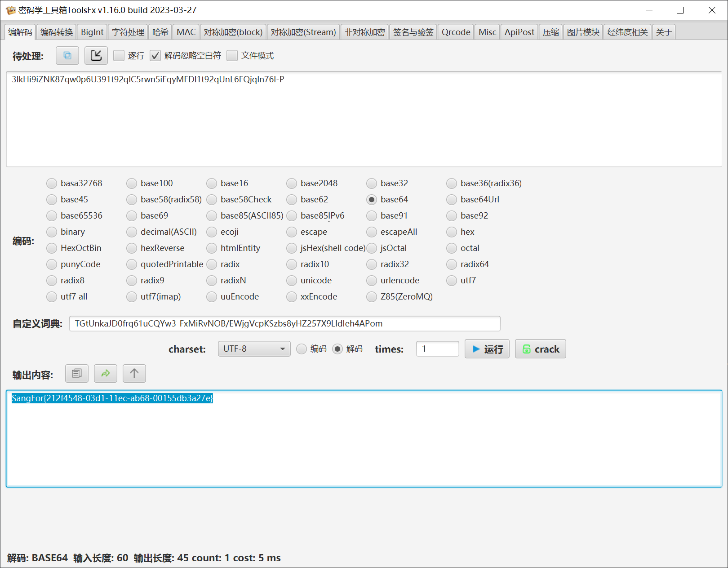
Task: Switch to the 非对称加密 tab
Action: pyautogui.click(x=365, y=32)
